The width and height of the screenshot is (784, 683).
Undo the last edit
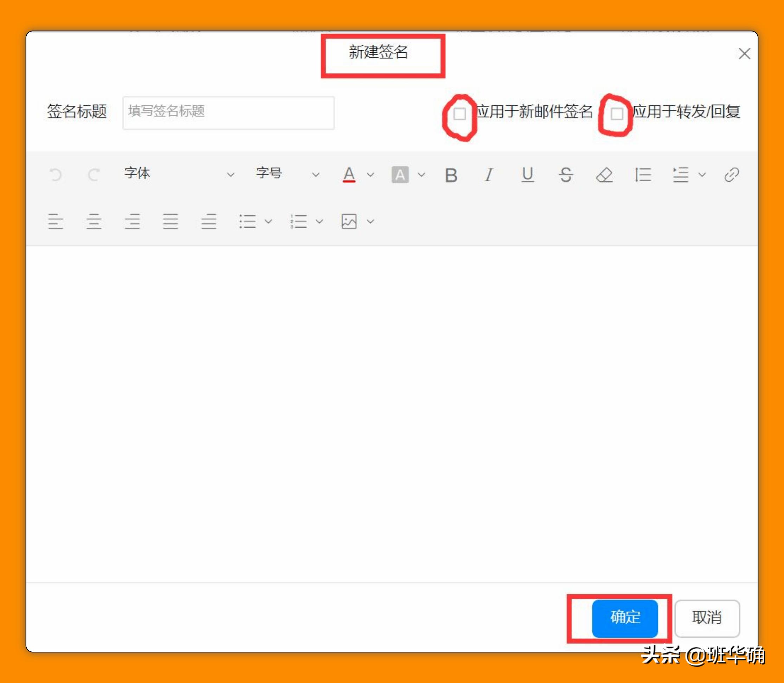56,175
